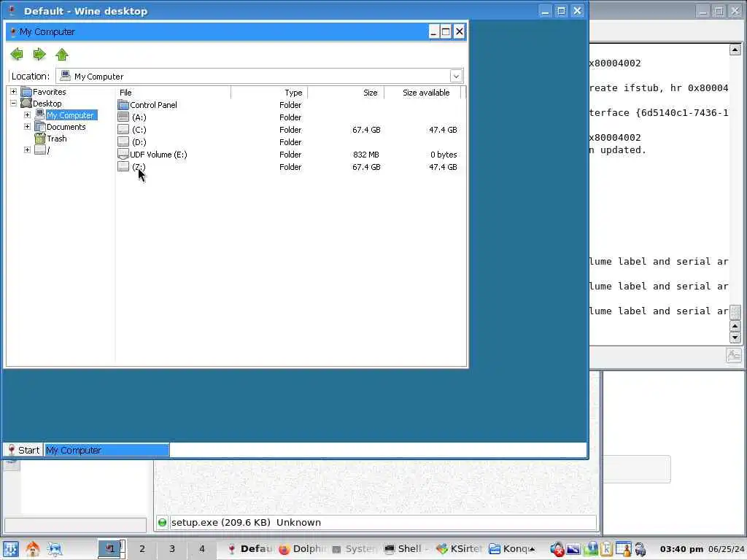Click the dark display tray icon

573,549
